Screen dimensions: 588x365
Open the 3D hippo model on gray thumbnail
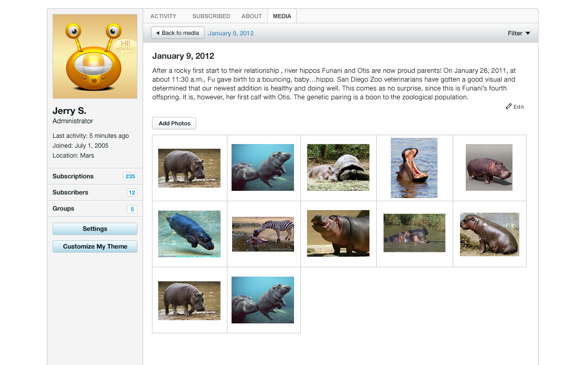coord(489,167)
